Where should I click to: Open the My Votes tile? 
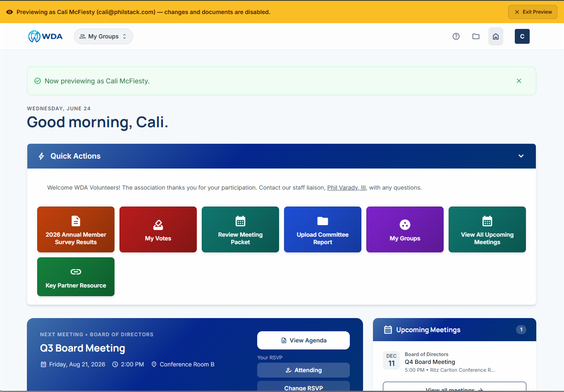point(158,229)
